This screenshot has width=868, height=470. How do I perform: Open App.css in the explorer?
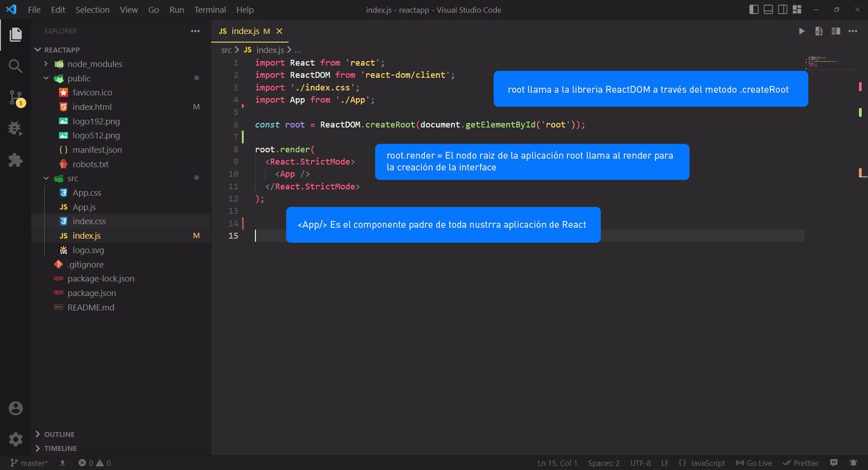[121, 193]
